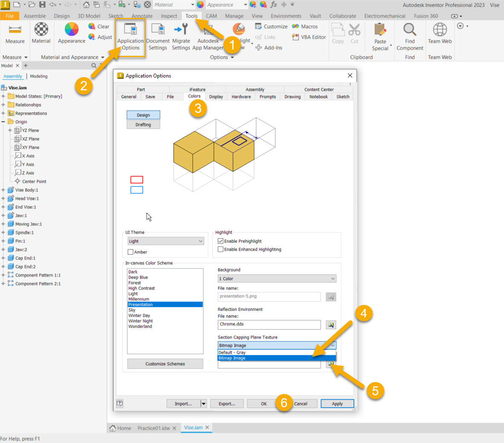Screen dimensions: 504x443
Task: Browse for Reflection Environment file
Action: [x=330, y=325]
